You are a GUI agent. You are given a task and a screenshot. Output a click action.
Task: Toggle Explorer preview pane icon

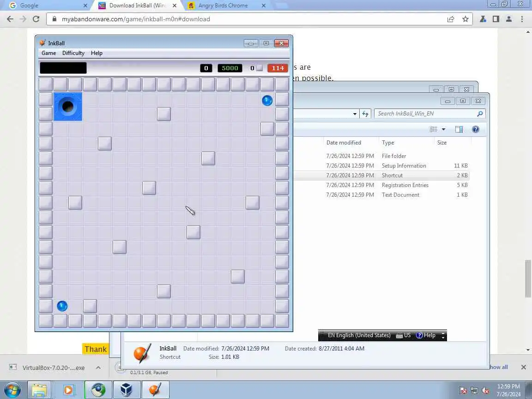(x=459, y=129)
